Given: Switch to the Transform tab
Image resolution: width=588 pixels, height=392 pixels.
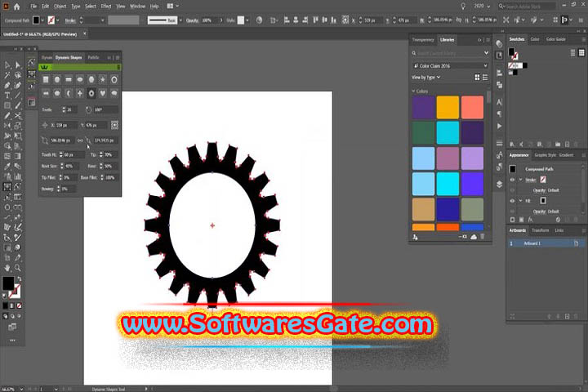Looking at the screenshot, I should pos(540,230).
